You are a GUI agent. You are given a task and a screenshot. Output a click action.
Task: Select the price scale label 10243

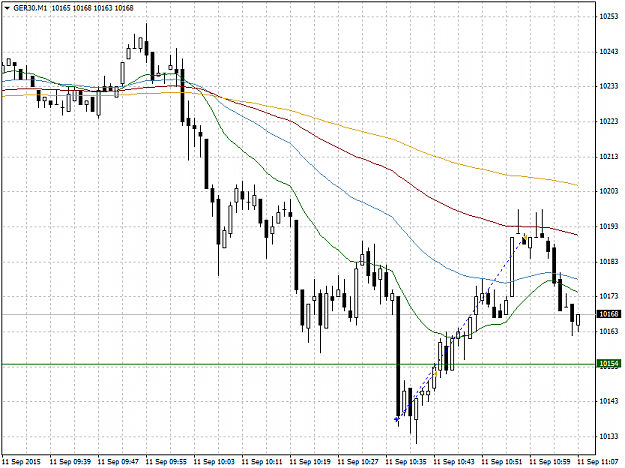(609, 52)
